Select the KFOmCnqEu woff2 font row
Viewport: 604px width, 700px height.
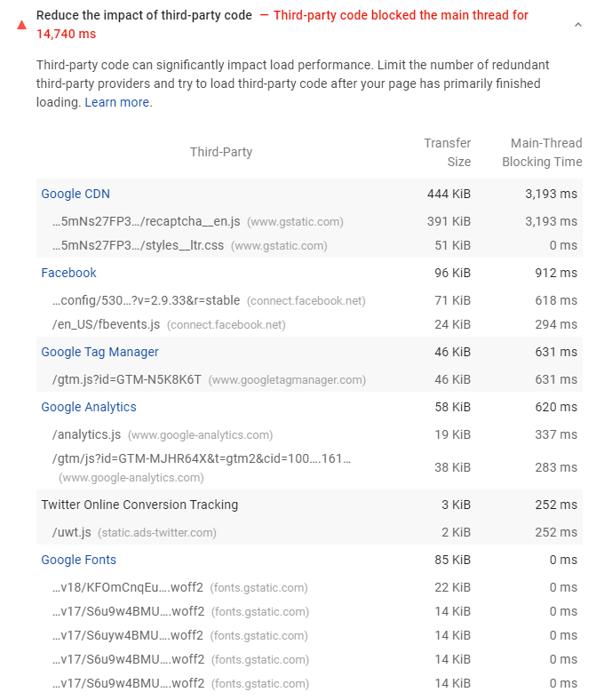(x=309, y=587)
